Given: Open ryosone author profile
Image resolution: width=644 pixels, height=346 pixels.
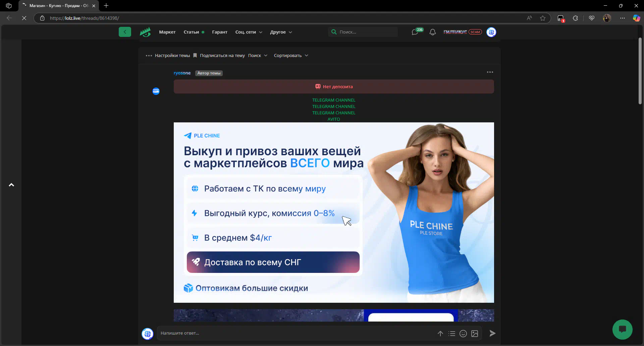Looking at the screenshot, I should pos(182,73).
